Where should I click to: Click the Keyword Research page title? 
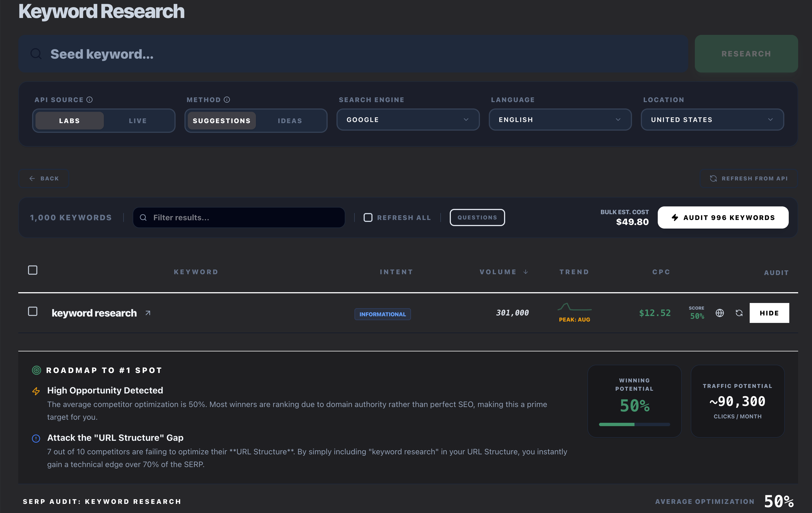point(101,11)
